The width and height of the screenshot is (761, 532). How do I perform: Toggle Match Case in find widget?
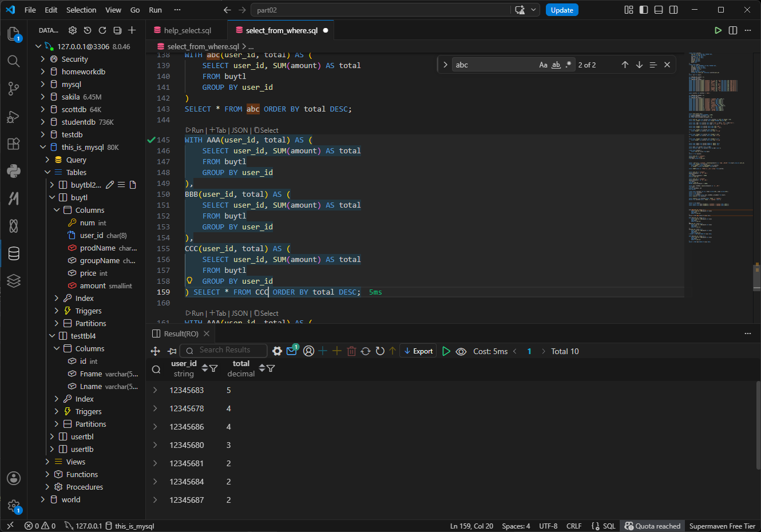pyautogui.click(x=543, y=65)
